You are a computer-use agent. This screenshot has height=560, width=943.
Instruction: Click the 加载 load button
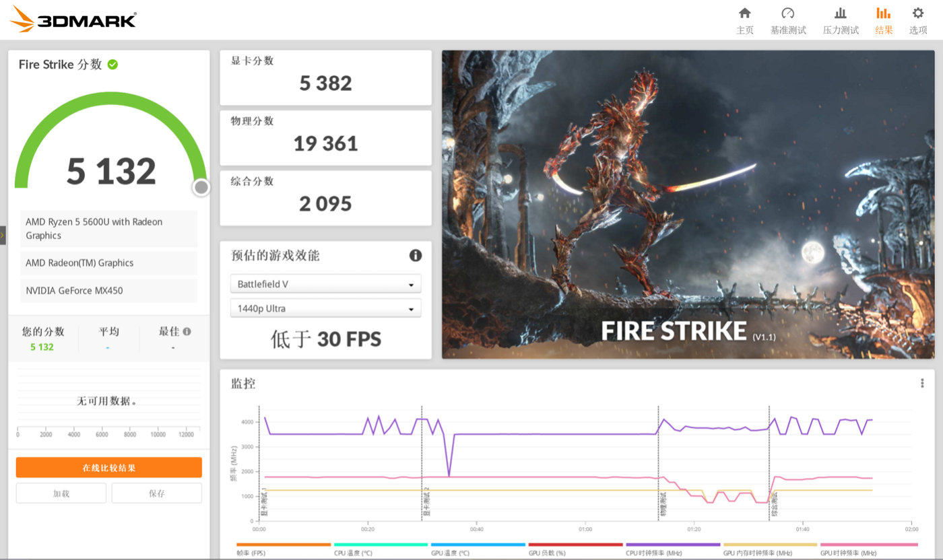point(61,493)
